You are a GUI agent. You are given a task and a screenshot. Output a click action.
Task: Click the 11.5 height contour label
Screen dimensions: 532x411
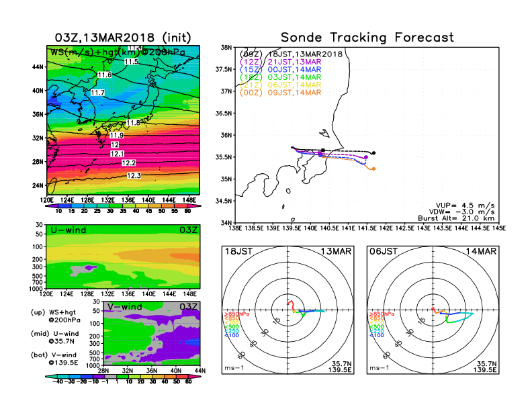[131, 61]
